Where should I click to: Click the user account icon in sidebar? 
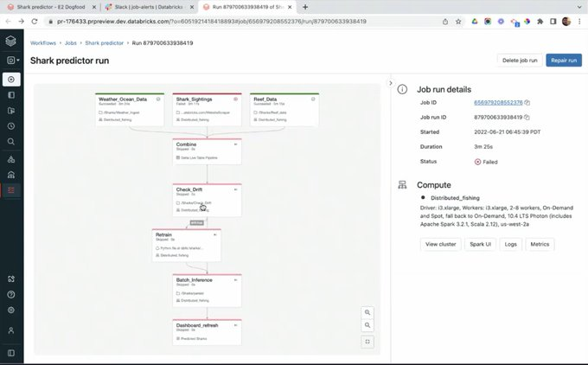[x=11, y=330]
